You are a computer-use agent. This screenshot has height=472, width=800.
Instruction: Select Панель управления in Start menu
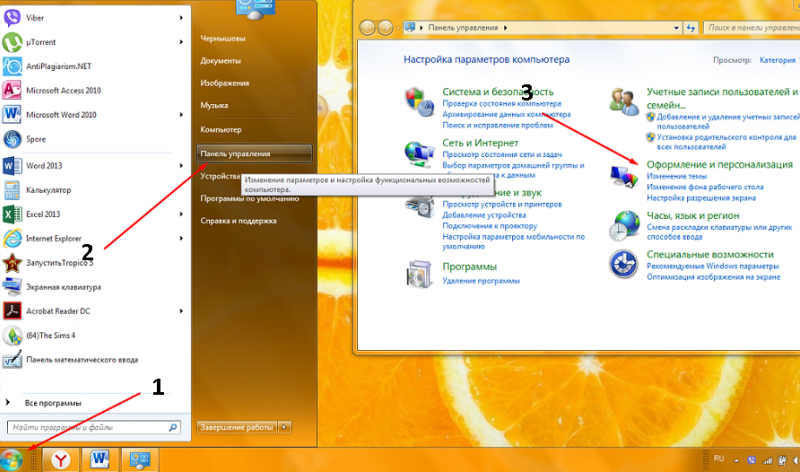click(254, 154)
